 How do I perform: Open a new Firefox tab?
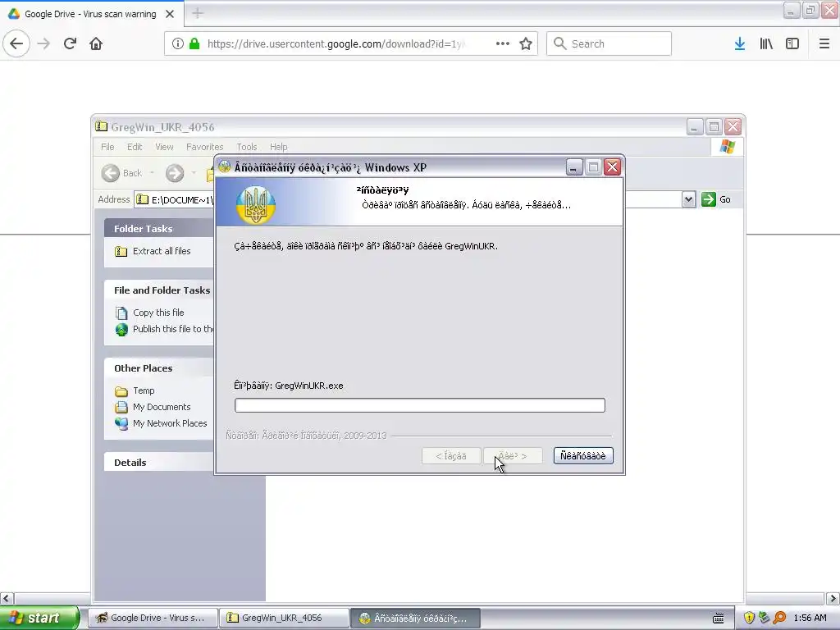(198, 13)
